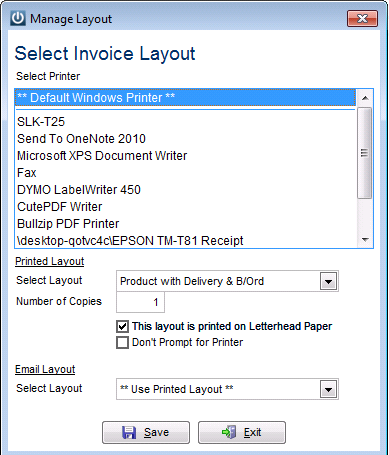Select ** Default Windows Printer ** entry
389x455 pixels.
pos(185,98)
